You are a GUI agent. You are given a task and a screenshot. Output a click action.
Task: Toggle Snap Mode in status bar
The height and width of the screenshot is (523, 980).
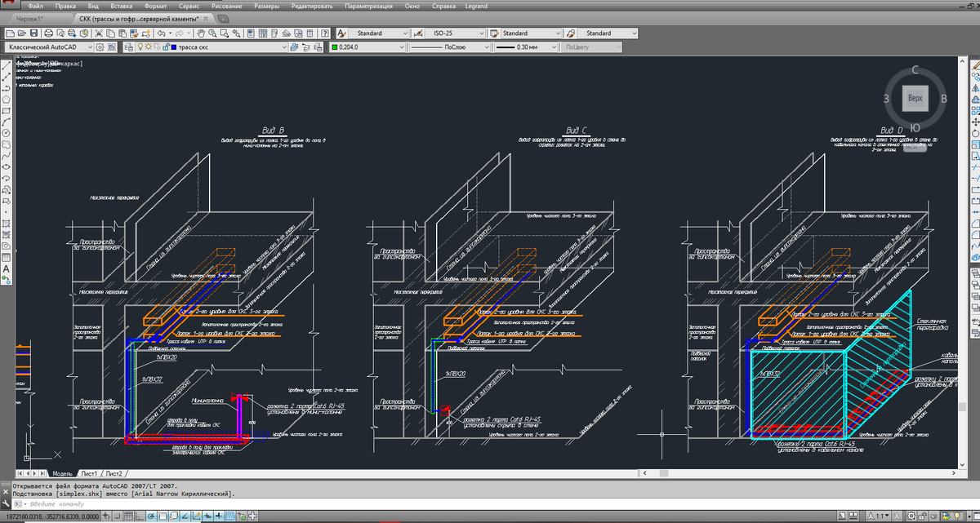(x=117, y=516)
